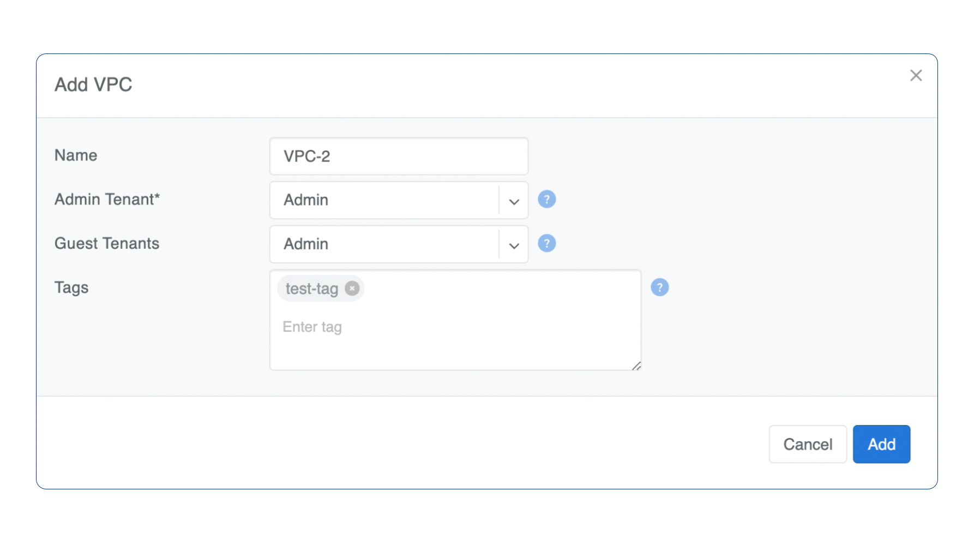Viewport: 980px width, 539px height.
Task: Click the Admin Tenant* label
Action: point(107,200)
